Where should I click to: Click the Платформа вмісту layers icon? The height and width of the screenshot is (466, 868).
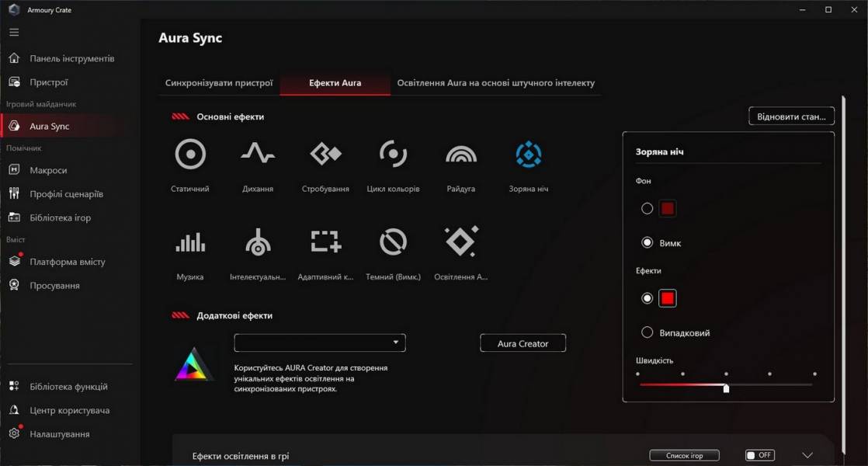(15, 261)
